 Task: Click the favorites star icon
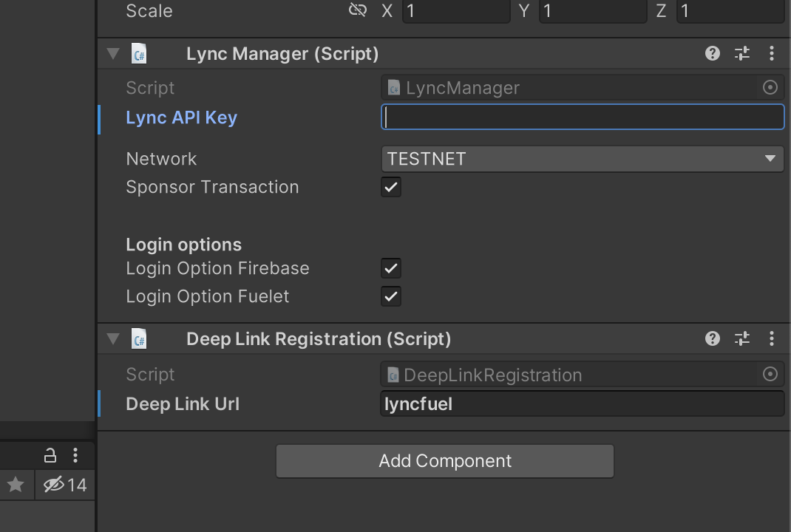pos(16,485)
